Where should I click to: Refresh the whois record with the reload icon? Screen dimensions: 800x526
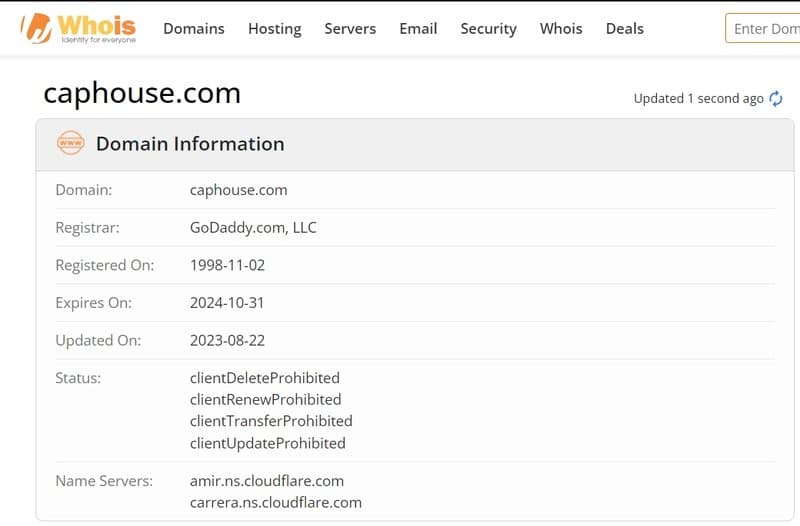pyautogui.click(x=776, y=98)
